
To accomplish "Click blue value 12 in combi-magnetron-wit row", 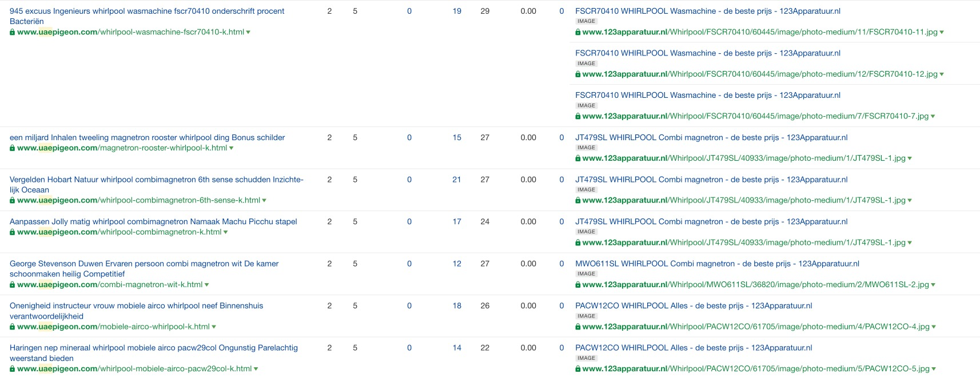I will [x=457, y=264].
